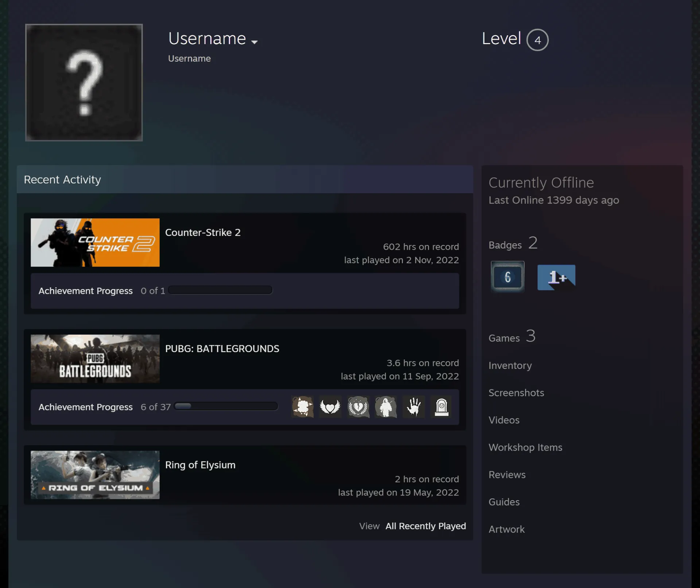
Task: Click the winged heart achievement icon
Action: tap(330, 407)
